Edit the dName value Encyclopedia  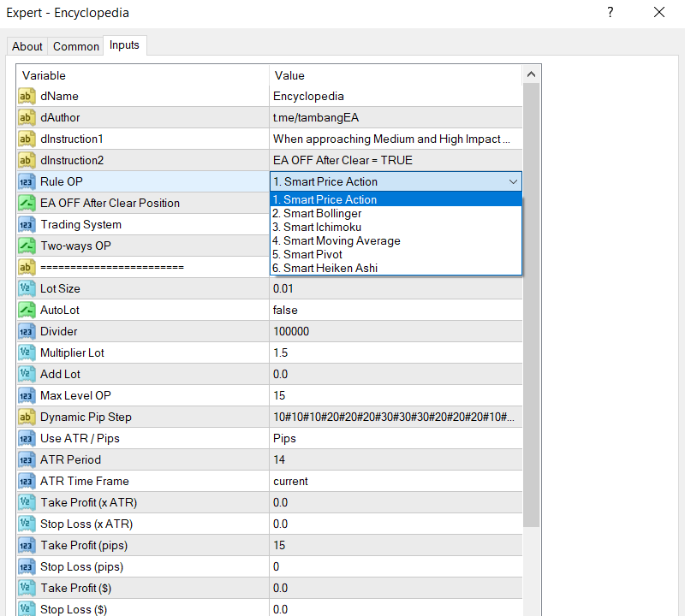[396, 96]
